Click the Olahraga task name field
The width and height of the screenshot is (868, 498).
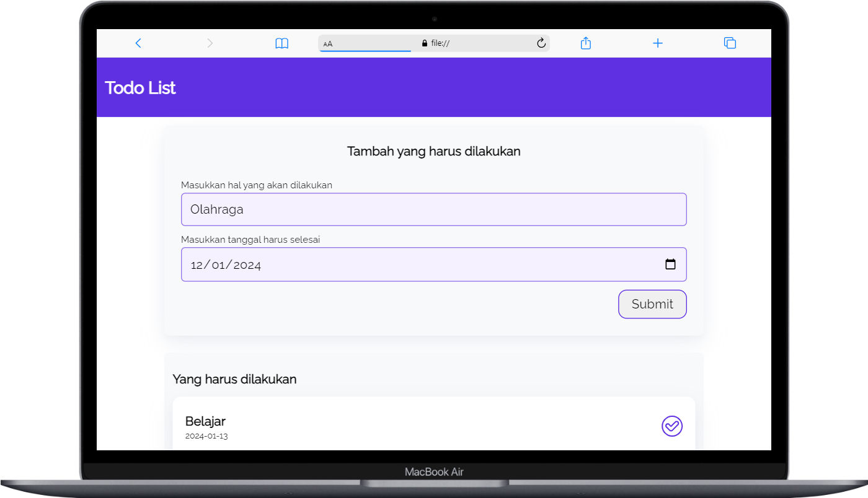point(434,209)
